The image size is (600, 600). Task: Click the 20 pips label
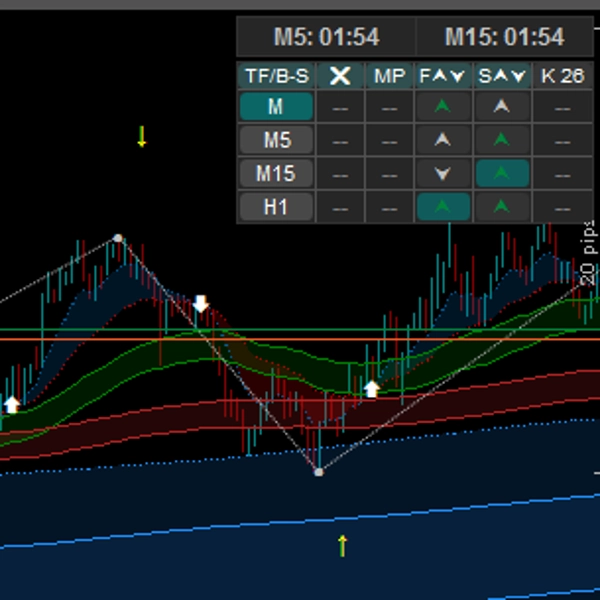(589, 253)
